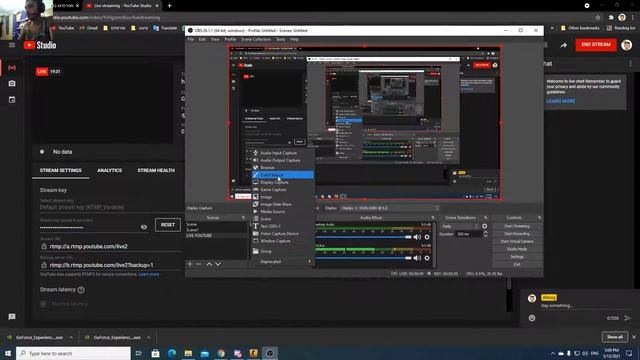Click the emoji icon in live chat
This screenshot has height=360, width=640.
tap(532, 318)
